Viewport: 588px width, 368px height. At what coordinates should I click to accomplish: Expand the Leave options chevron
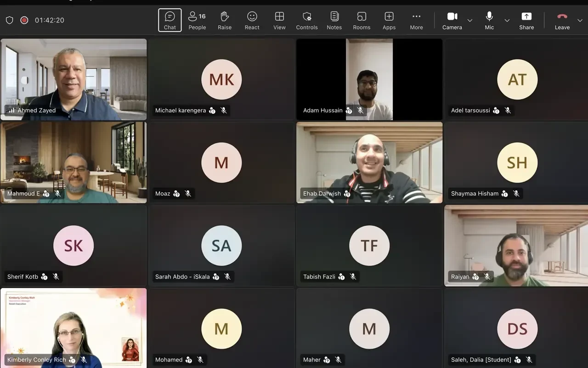pos(580,20)
